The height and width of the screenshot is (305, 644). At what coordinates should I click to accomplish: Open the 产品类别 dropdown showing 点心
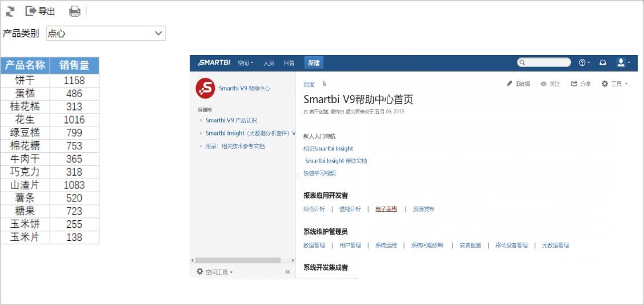point(106,34)
